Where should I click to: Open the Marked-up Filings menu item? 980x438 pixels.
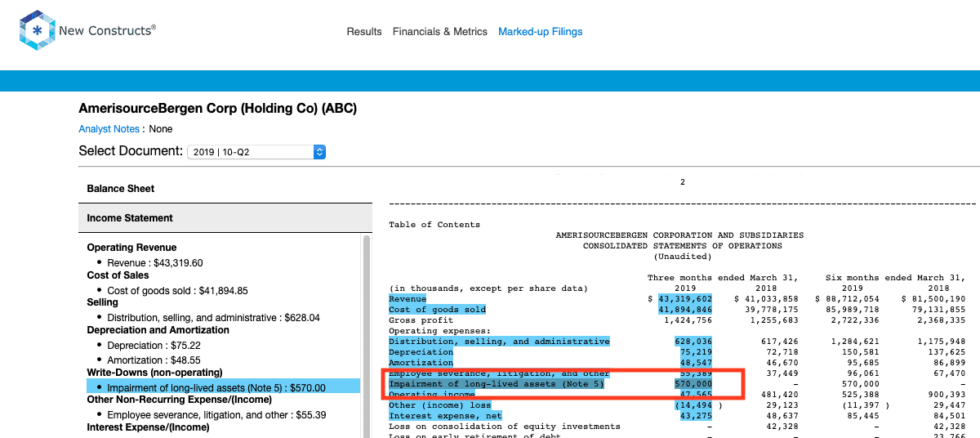click(541, 32)
